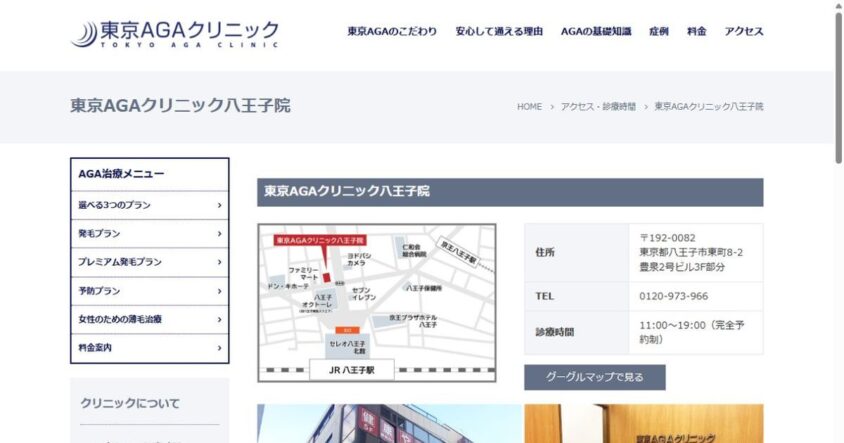Viewport: 844px width, 443px height.
Task: Click chevron arrow next to 予防プラン
Action: [x=219, y=291]
